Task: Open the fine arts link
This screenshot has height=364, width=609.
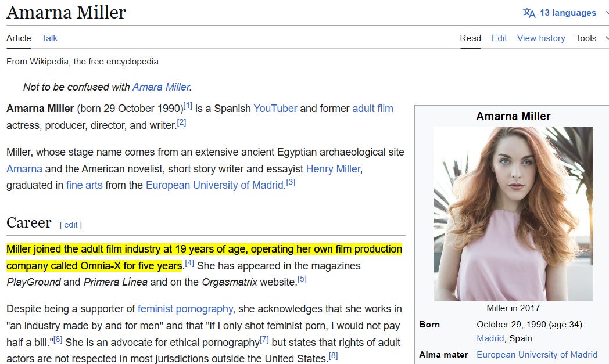Action: coord(84,185)
